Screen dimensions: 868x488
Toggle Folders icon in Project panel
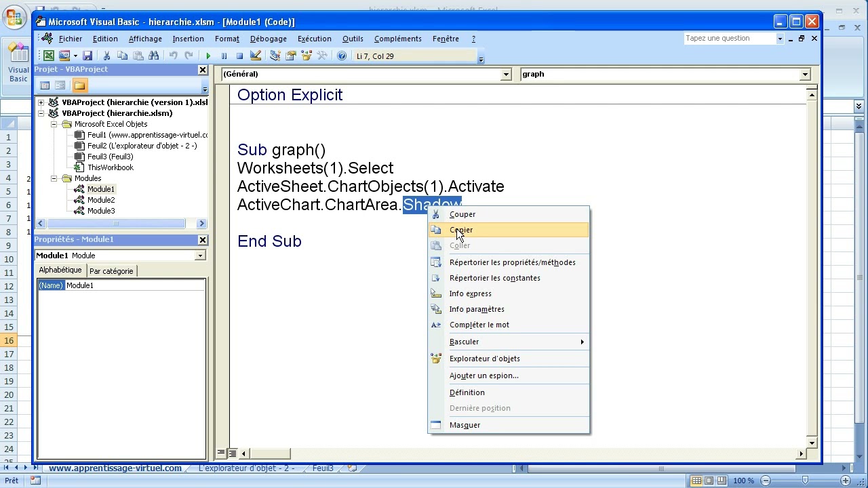point(79,85)
